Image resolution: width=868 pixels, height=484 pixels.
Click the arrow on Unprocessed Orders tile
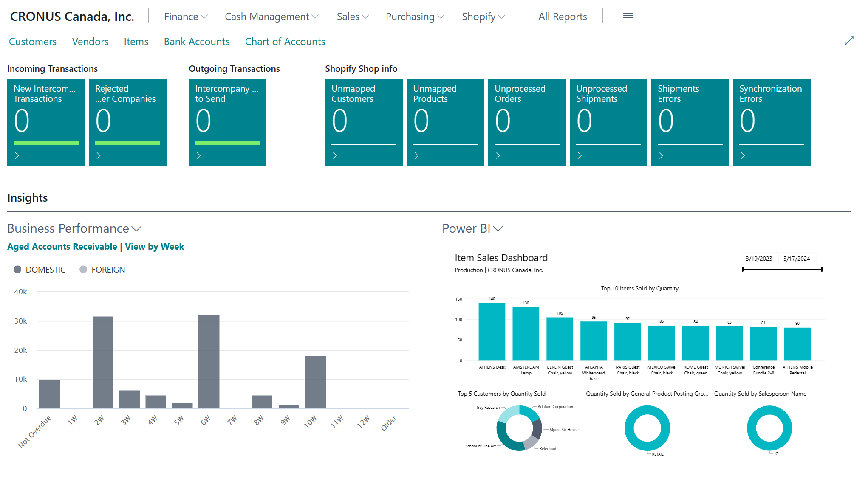(x=498, y=156)
